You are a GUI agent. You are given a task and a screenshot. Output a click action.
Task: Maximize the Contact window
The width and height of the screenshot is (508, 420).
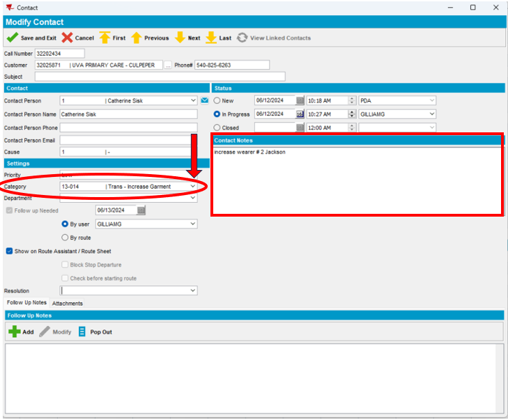(473, 7)
